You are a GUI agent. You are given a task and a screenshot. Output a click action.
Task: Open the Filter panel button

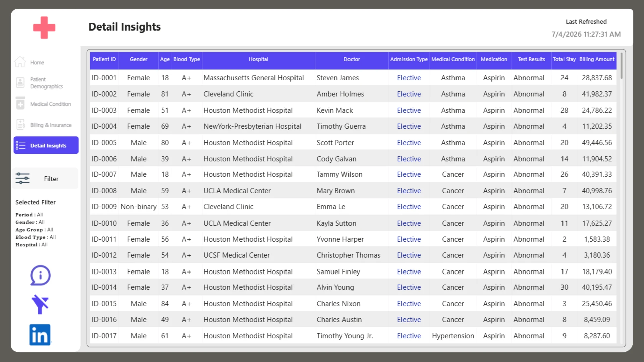[x=46, y=179]
